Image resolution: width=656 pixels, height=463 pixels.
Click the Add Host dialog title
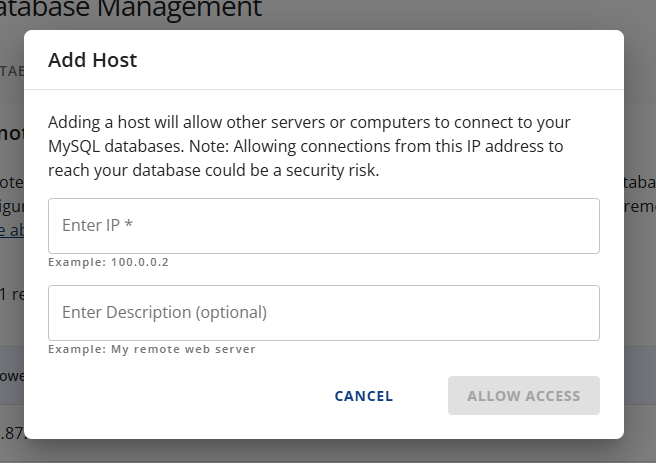pos(93,60)
